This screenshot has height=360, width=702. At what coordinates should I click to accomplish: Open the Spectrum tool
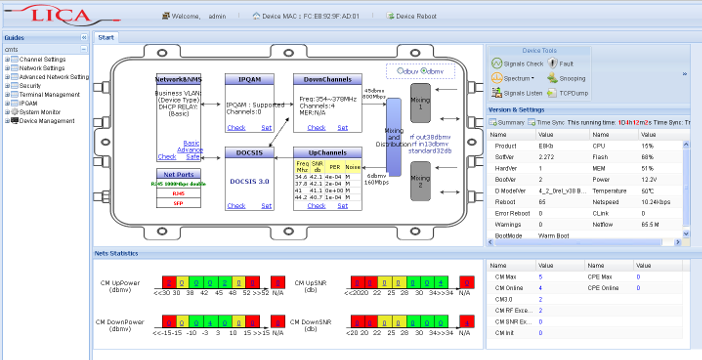[x=513, y=78]
